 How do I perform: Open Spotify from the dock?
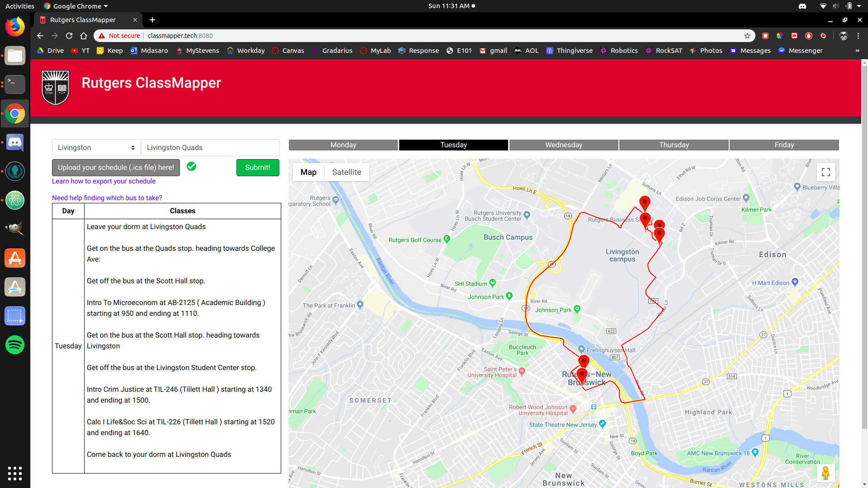point(15,345)
